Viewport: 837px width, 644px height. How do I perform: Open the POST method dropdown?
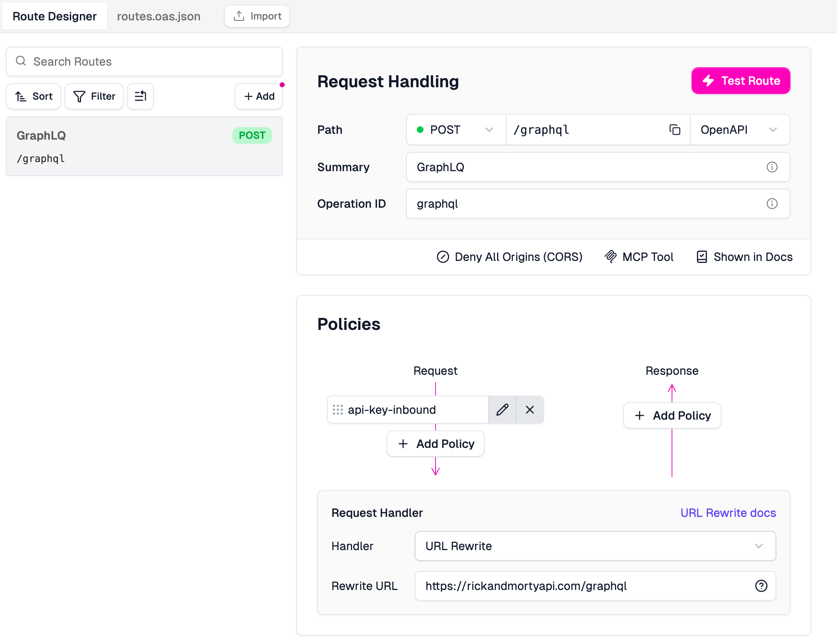coord(455,130)
